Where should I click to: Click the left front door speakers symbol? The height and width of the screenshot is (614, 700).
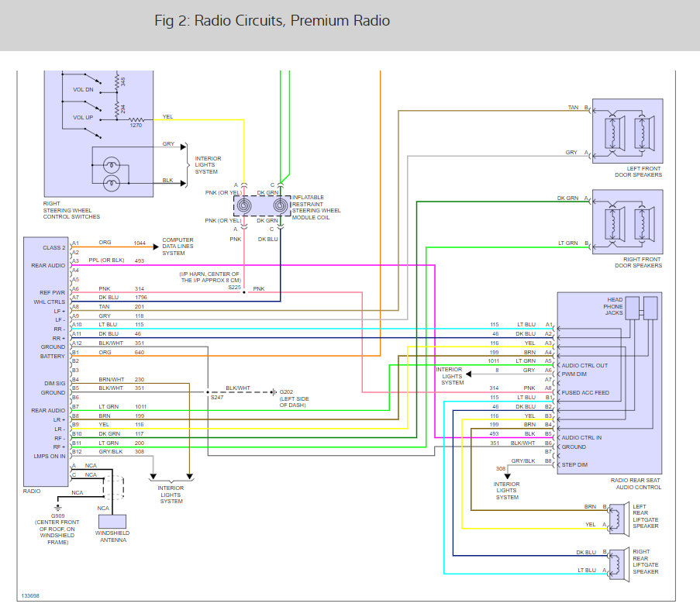click(627, 131)
